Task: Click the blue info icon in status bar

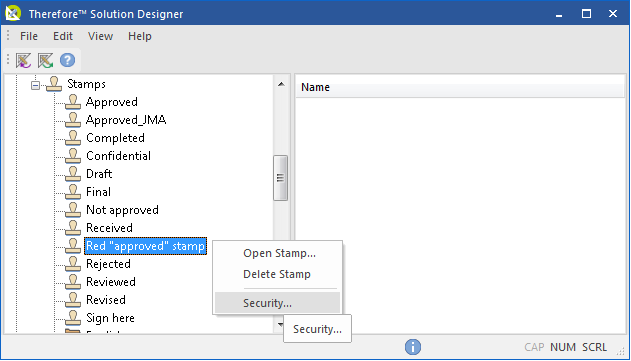Action: [x=413, y=347]
